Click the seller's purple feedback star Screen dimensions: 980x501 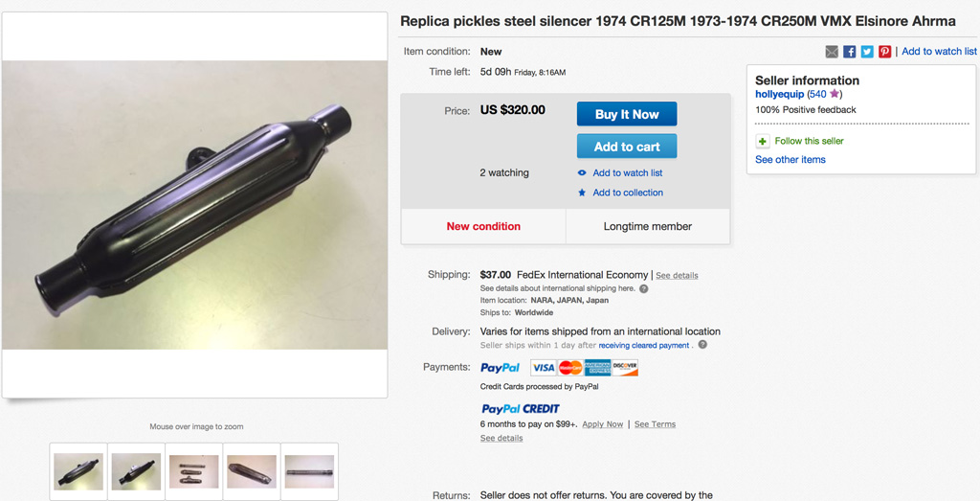click(x=835, y=95)
